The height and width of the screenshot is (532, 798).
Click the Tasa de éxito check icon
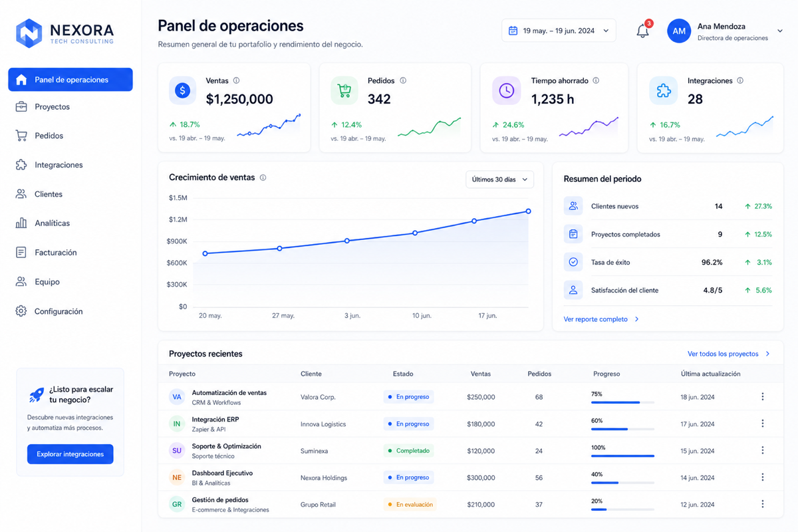(x=573, y=262)
